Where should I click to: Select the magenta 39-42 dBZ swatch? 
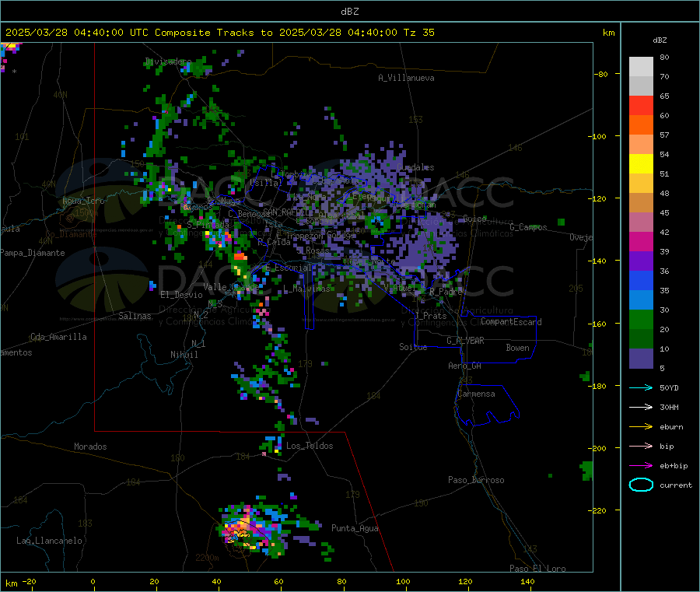coord(641,241)
